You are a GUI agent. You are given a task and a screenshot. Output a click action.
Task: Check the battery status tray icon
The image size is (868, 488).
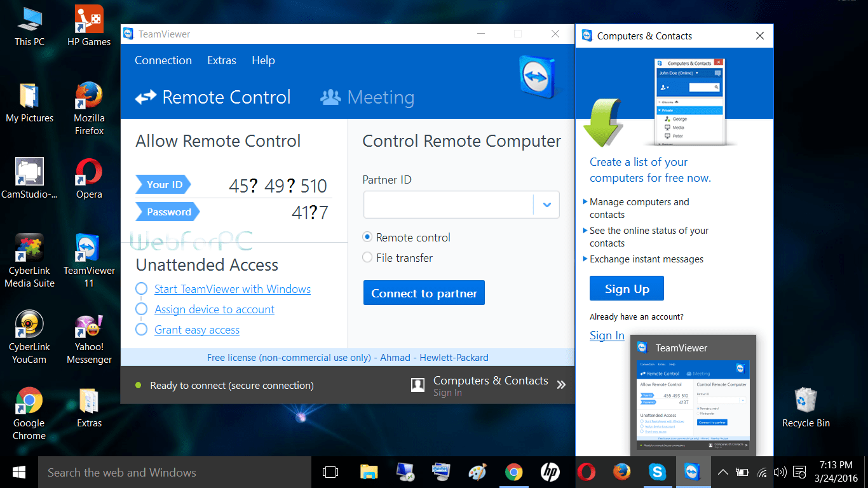point(742,472)
